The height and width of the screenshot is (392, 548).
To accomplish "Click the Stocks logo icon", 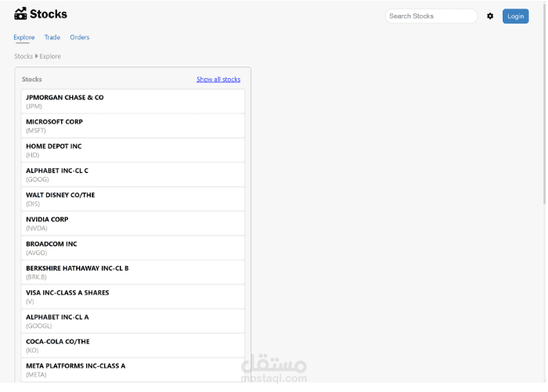I will point(20,14).
